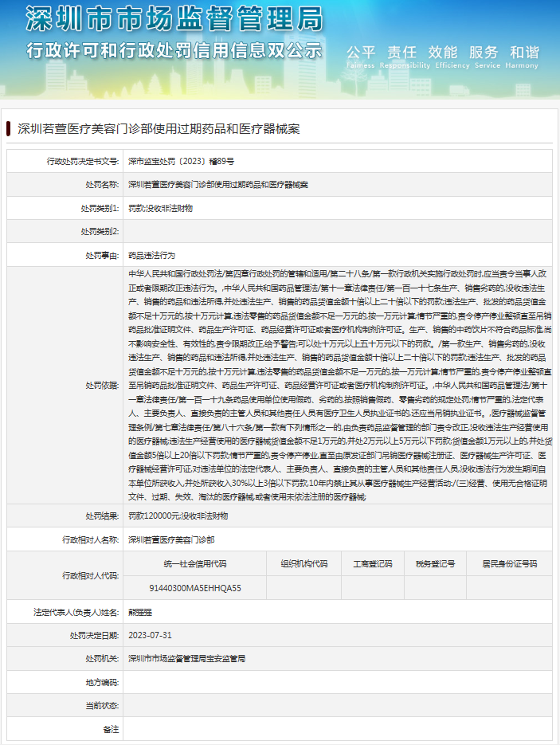Click the legal representative name value
This screenshot has width=560, height=745.
click(x=140, y=613)
